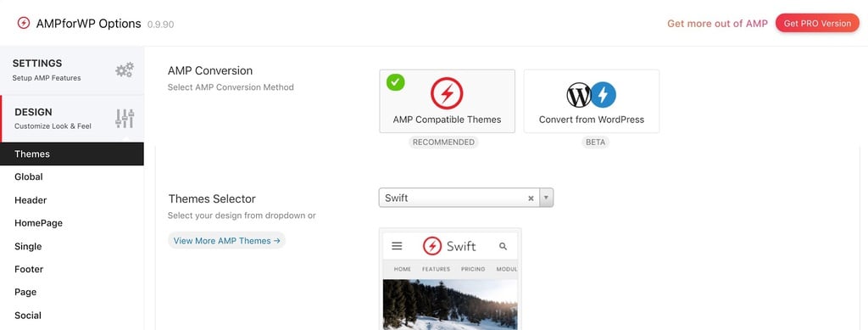The width and height of the screenshot is (868, 330).
Task: Click the 'Select AMP Conversion Method' description
Action: coord(231,87)
